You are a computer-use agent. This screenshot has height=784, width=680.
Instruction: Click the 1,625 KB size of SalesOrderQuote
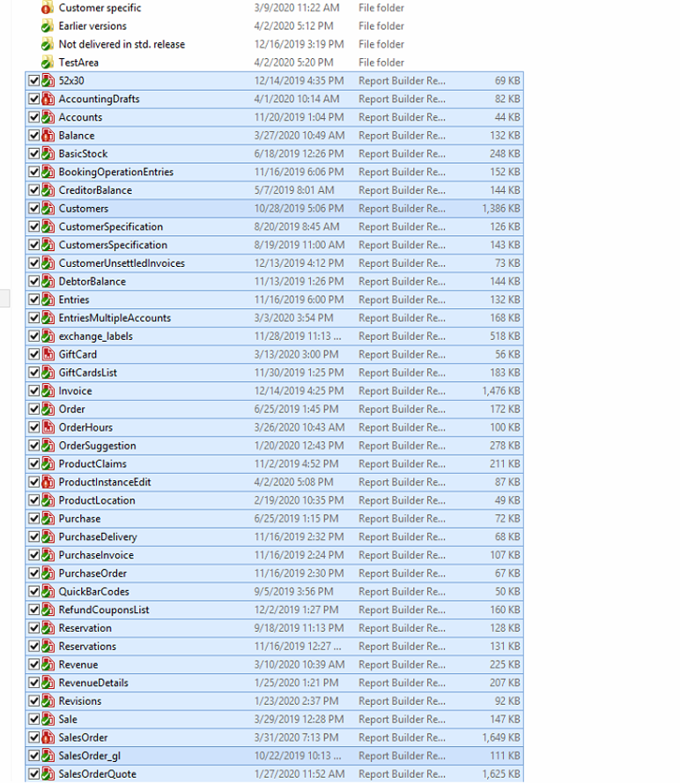tap(501, 774)
